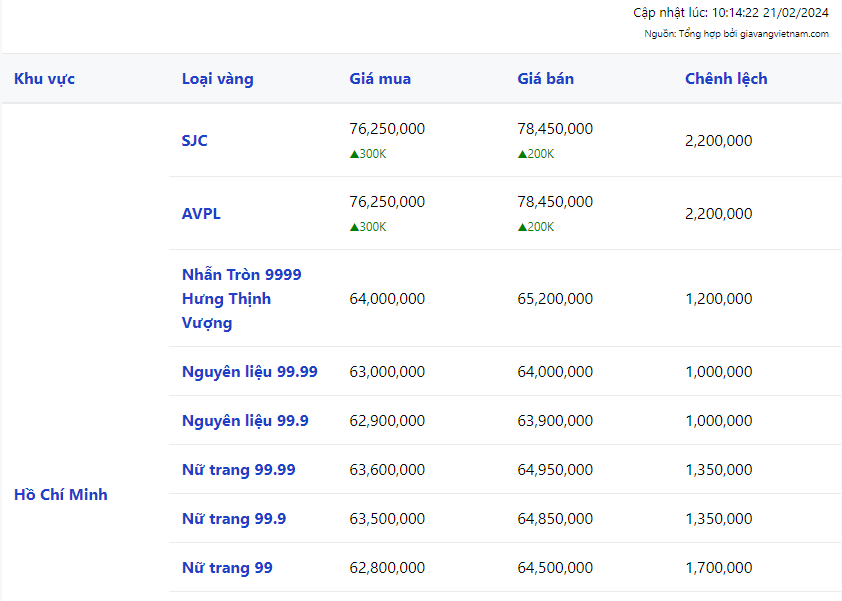Select the Nữ trang 99 link
This screenshot has height=601, width=842.
[227, 568]
